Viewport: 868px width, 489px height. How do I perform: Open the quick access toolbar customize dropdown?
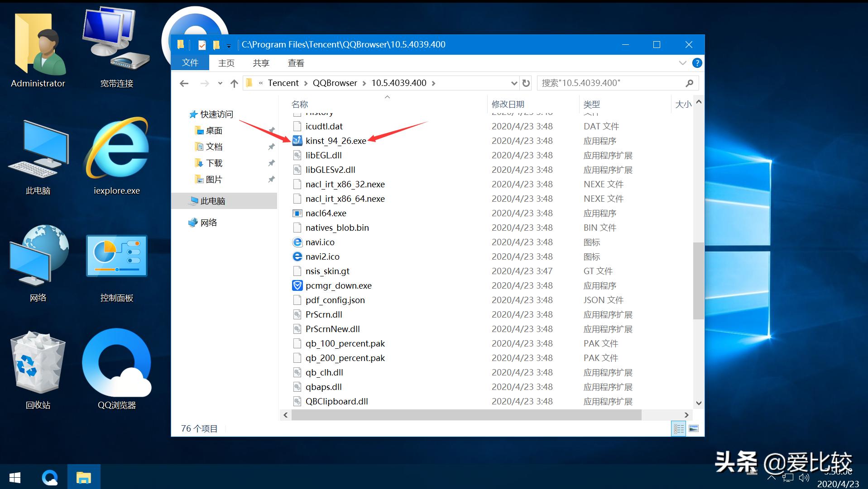pyautogui.click(x=229, y=46)
